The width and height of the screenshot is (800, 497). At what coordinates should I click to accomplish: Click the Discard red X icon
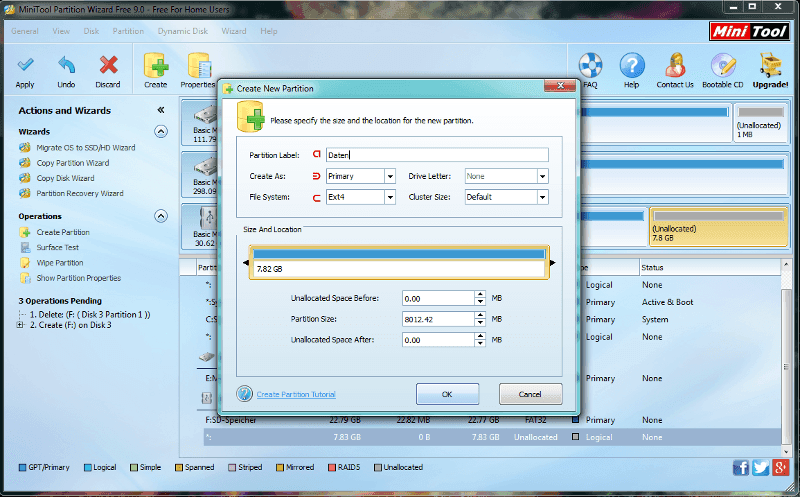tap(108, 65)
